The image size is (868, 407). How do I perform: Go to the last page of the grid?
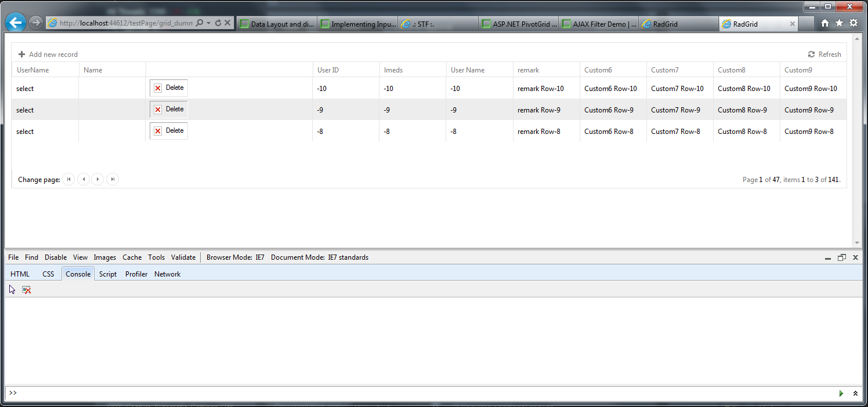coord(113,179)
